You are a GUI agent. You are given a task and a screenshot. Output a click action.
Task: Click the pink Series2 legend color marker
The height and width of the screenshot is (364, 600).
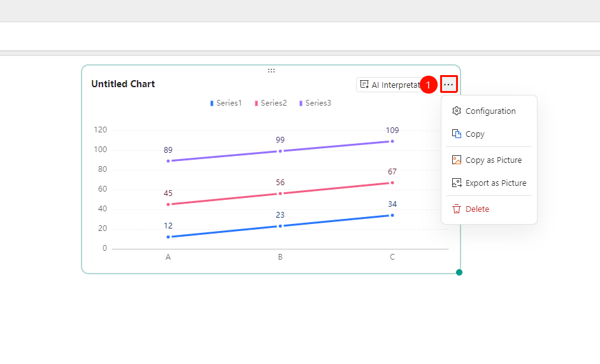(x=256, y=103)
